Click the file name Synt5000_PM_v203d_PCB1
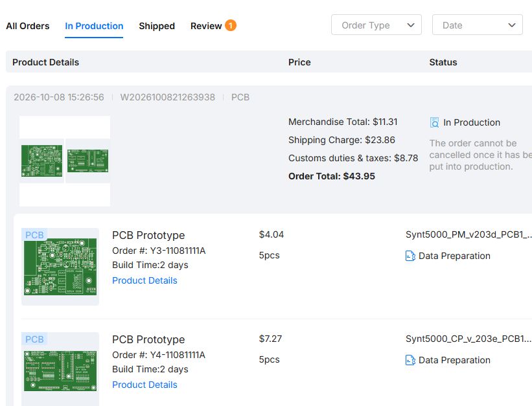532x406 pixels. point(468,234)
